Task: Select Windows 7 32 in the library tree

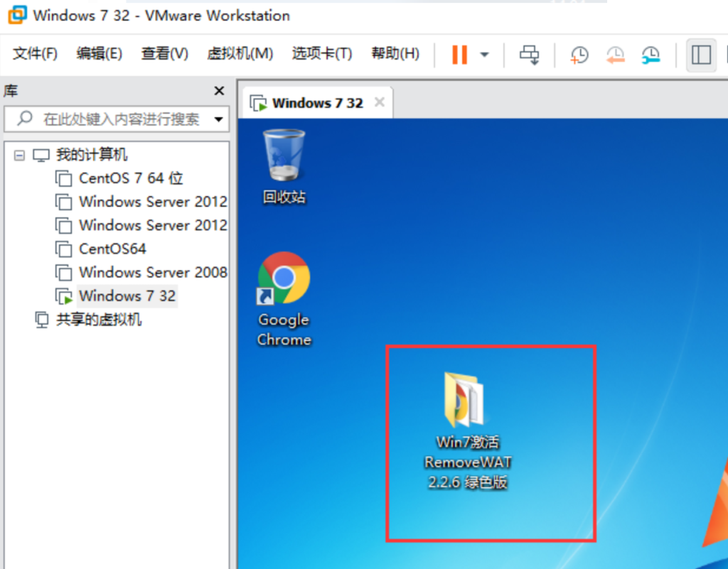Action: pos(127,296)
